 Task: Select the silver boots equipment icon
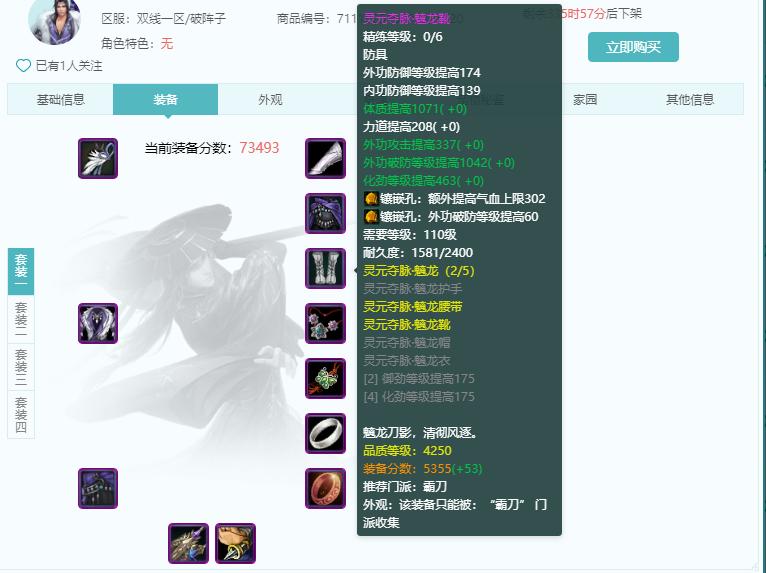coord(325,269)
